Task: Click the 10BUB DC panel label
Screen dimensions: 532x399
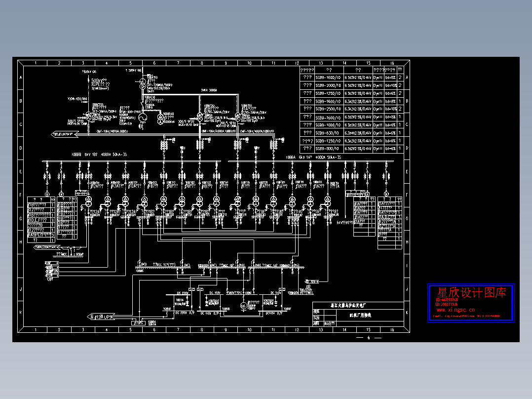Action: (x=226, y=309)
